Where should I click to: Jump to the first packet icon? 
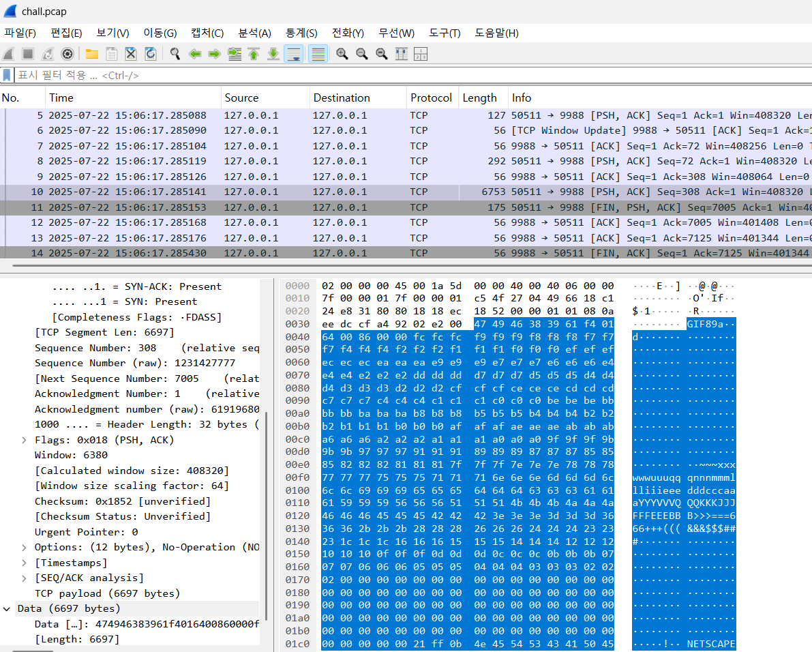click(254, 54)
